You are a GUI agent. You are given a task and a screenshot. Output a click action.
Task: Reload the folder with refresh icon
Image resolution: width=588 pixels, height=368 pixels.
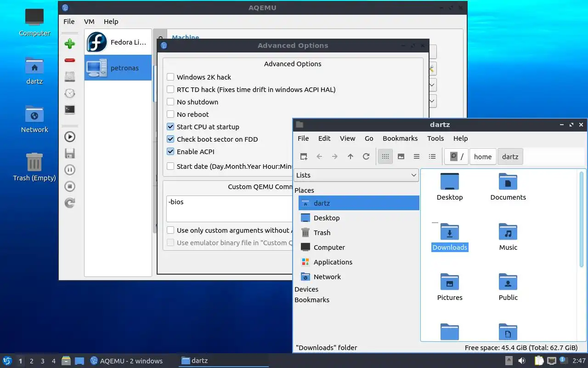point(366,156)
